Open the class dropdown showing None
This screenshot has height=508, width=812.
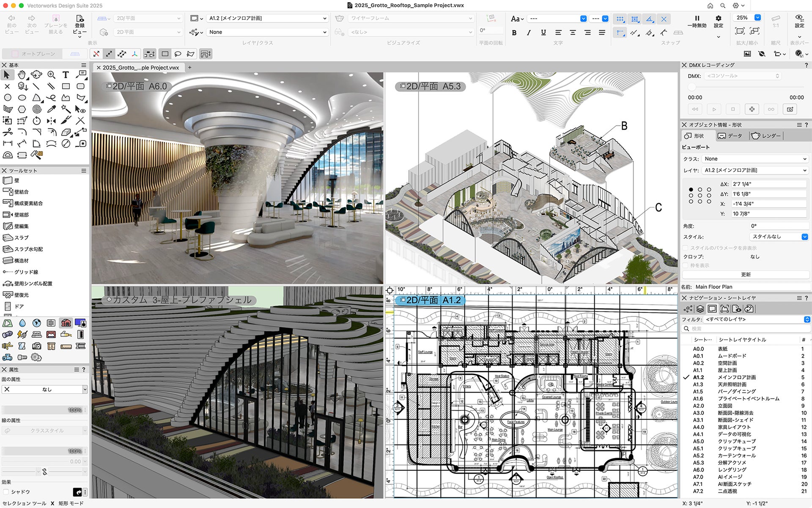pos(267,32)
